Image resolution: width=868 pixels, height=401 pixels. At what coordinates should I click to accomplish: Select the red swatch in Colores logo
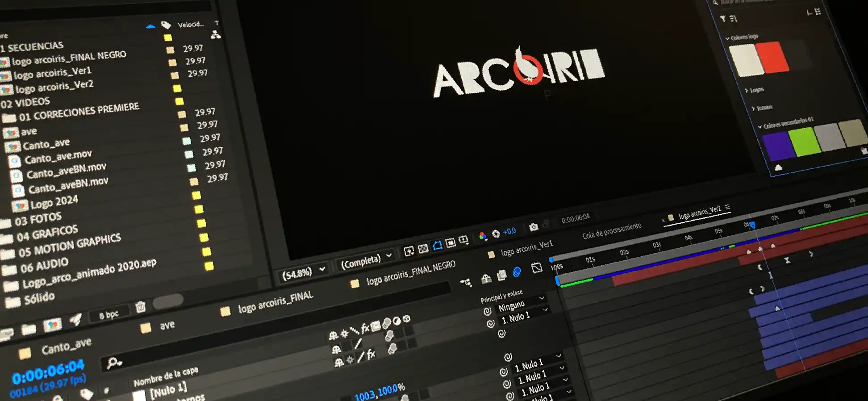(772, 57)
